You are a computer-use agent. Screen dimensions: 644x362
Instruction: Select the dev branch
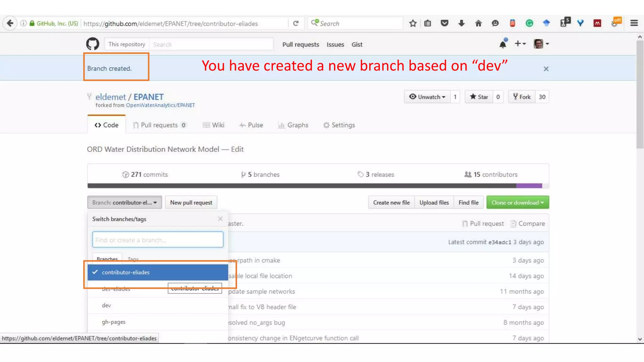158,305
